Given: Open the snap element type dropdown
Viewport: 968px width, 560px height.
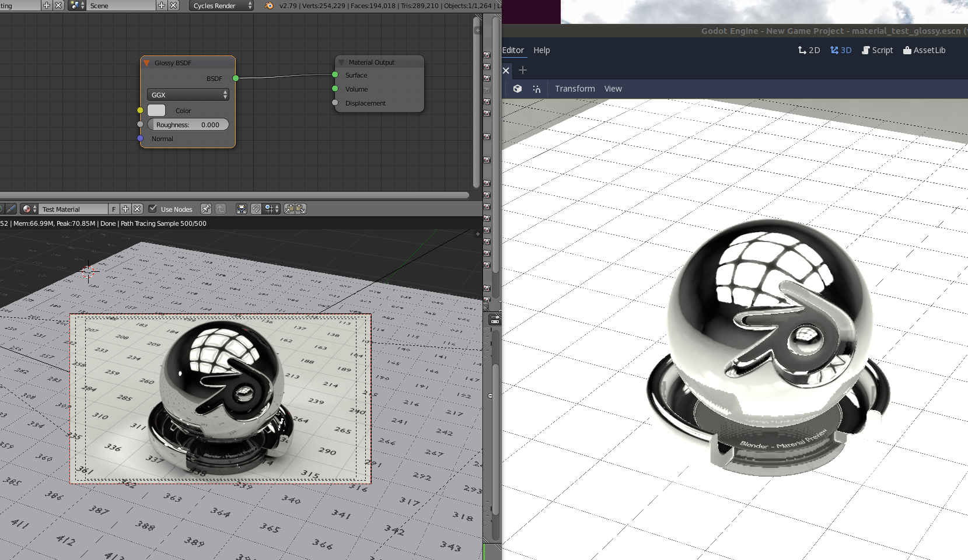Looking at the screenshot, I should (x=272, y=209).
